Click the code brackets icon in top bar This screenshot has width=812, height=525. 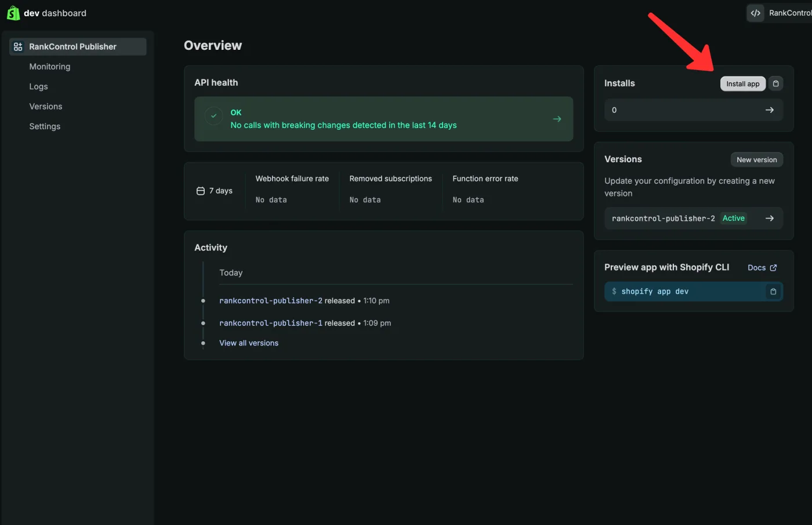[x=755, y=13]
